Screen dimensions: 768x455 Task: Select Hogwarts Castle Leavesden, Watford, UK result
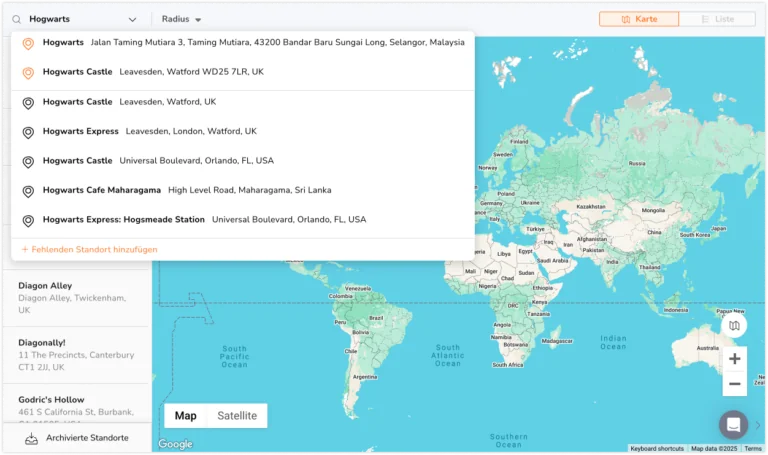tap(243, 102)
